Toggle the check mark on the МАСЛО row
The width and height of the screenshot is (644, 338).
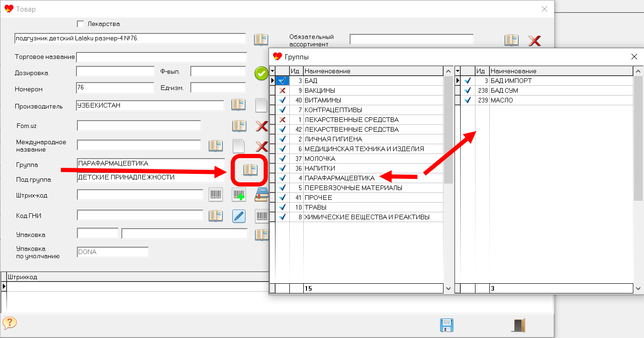(468, 100)
